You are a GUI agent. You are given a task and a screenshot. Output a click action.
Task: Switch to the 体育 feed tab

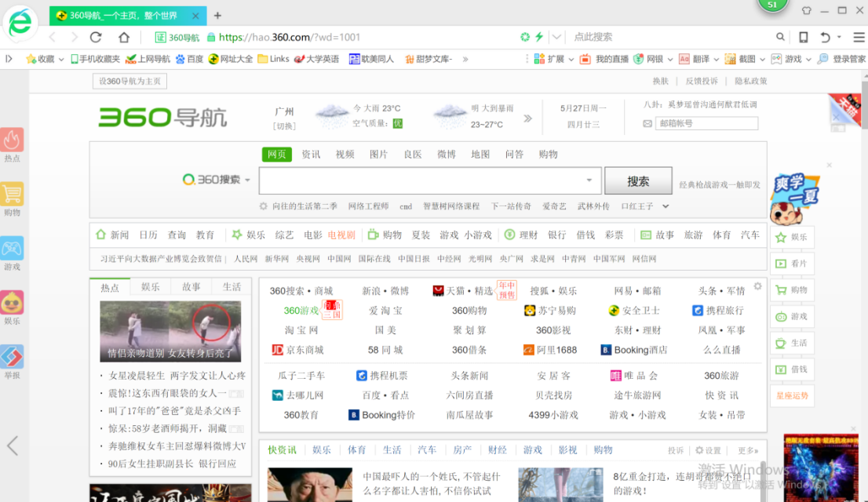click(x=356, y=449)
